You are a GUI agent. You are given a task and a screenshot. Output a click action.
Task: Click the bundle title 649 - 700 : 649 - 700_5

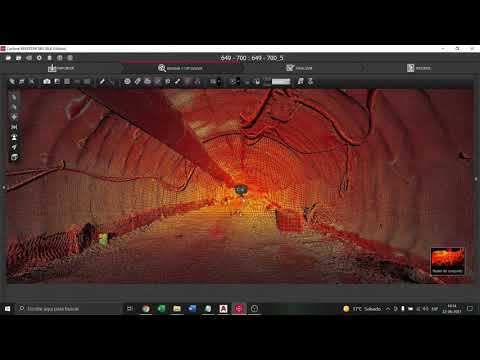click(x=252, y=58)
